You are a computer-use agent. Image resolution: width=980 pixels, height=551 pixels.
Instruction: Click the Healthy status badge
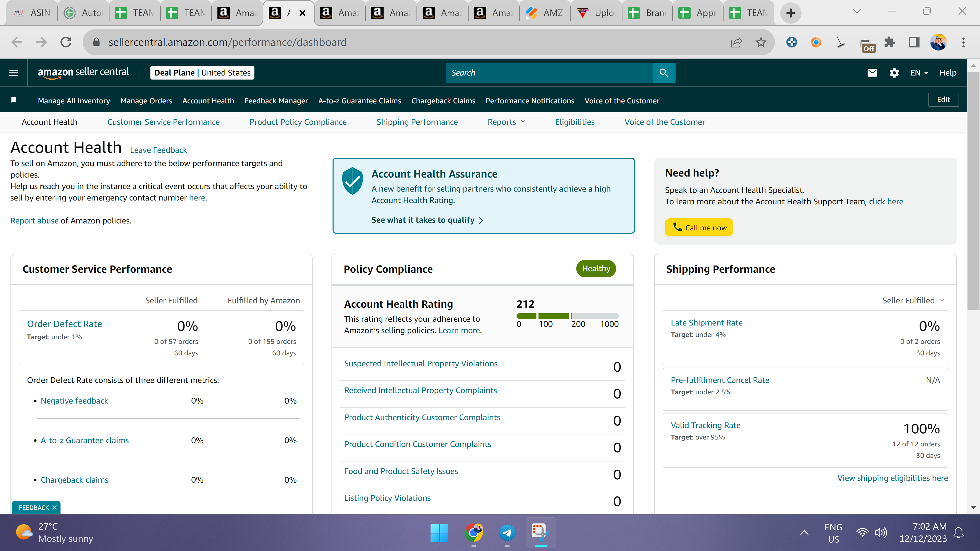[596, 268]
